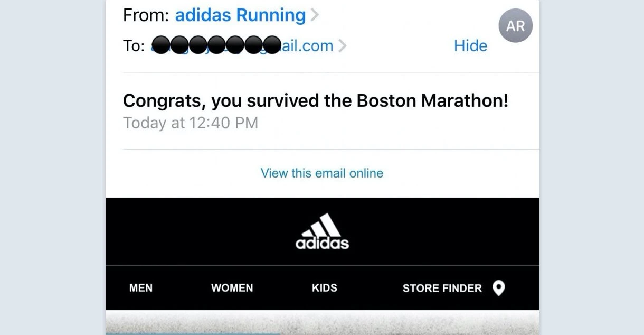Screen dimensions: 644x335
Task: Tap the hero image below the navigation
Action: tap(322, 323)
